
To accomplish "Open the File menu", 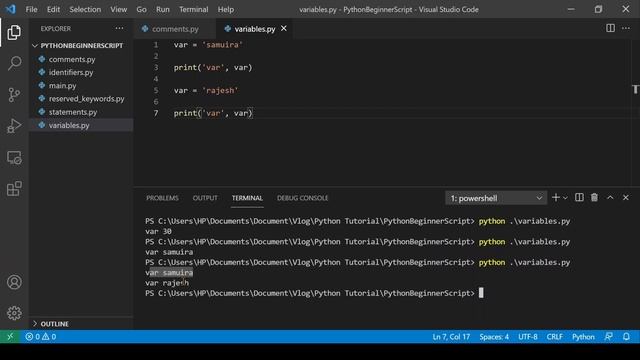I will (31, 9).
